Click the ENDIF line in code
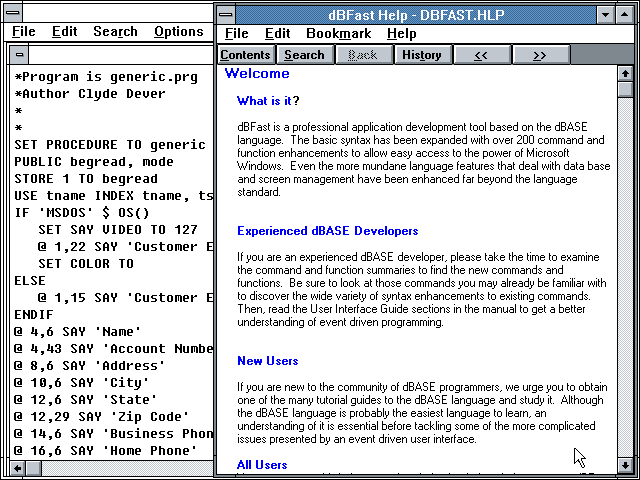Screen dimensions: 640x480 click(x=34, y=315)
